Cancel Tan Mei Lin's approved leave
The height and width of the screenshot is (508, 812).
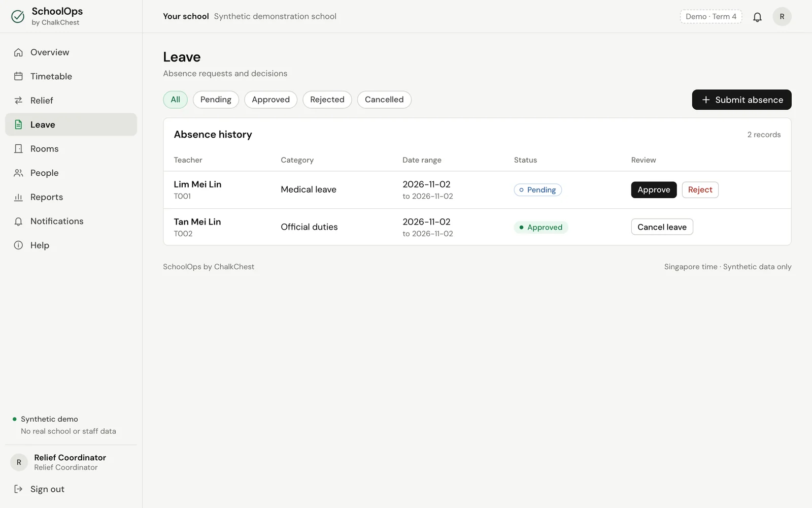[662, 227]
